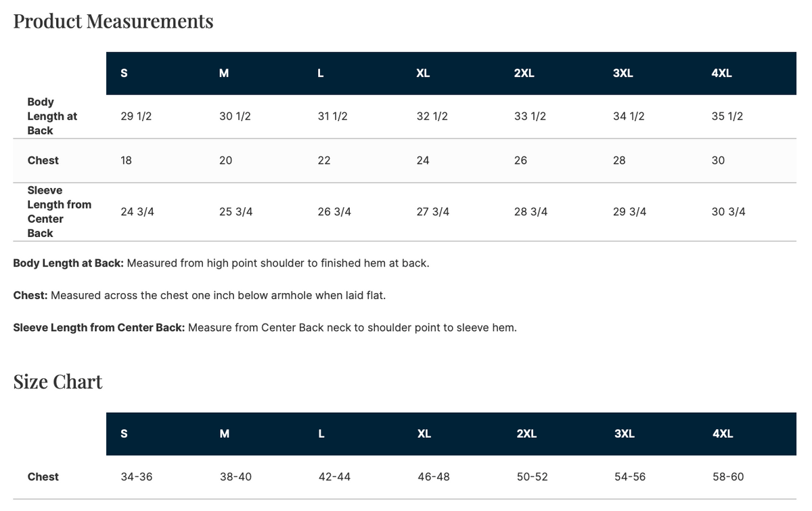Select the Size Chart heading

(x=58, y=382)
